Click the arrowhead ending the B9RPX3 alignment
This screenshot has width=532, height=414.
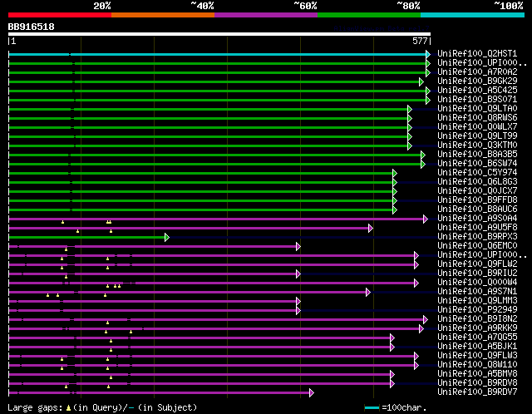coord(166,238)
